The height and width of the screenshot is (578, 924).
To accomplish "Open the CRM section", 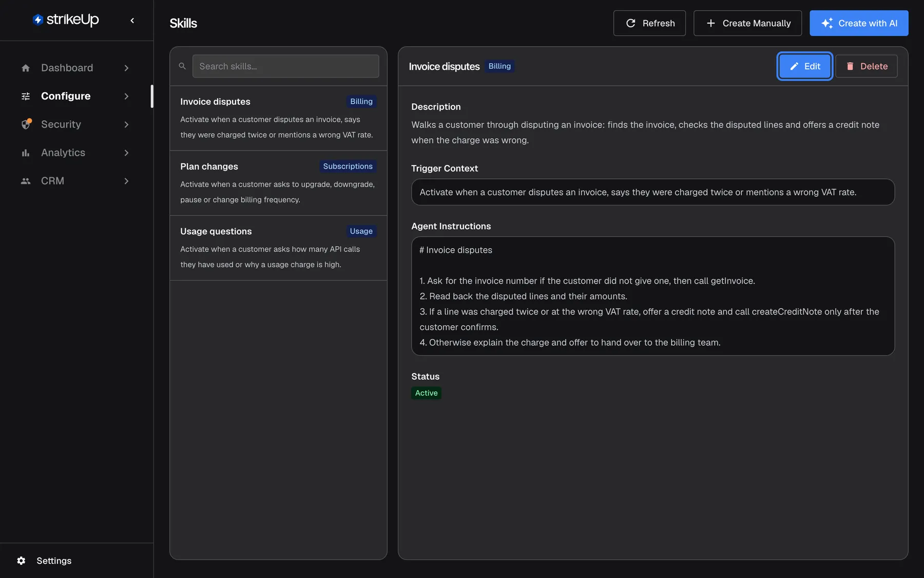I will (x=76, y=181).
